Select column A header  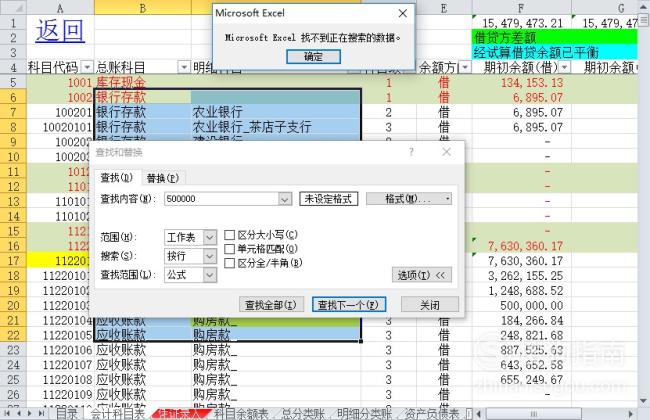click(60, 7)
